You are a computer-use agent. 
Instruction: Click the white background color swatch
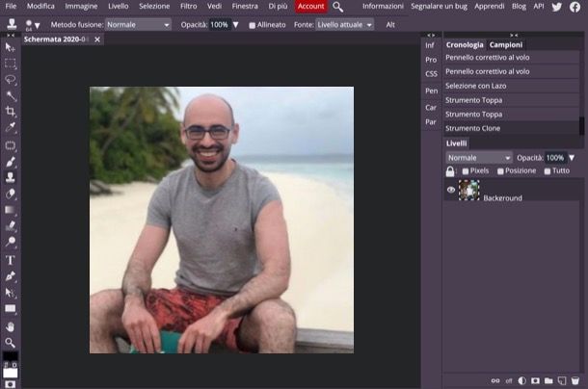[11, 373]
